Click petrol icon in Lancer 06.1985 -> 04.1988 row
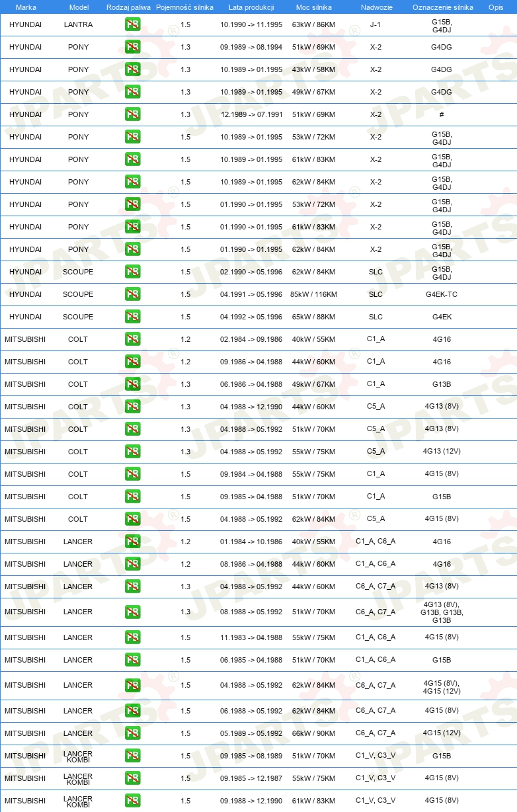The image size is (517, 812). 132,661
